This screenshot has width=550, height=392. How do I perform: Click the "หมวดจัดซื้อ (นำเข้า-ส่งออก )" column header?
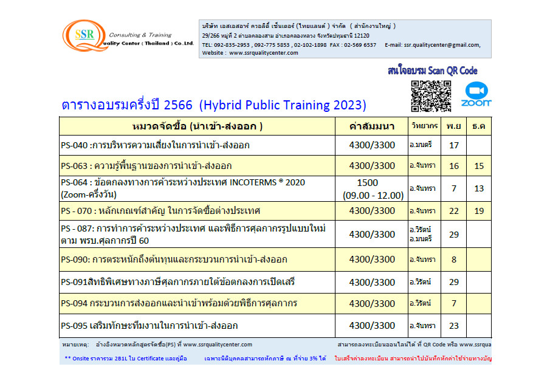pos(198,126)
